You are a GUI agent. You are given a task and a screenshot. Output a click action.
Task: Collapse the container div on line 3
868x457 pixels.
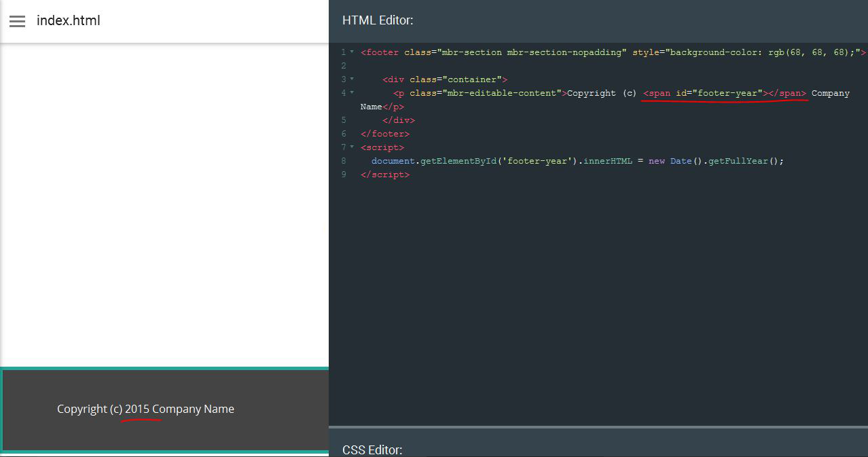point(352,79)
